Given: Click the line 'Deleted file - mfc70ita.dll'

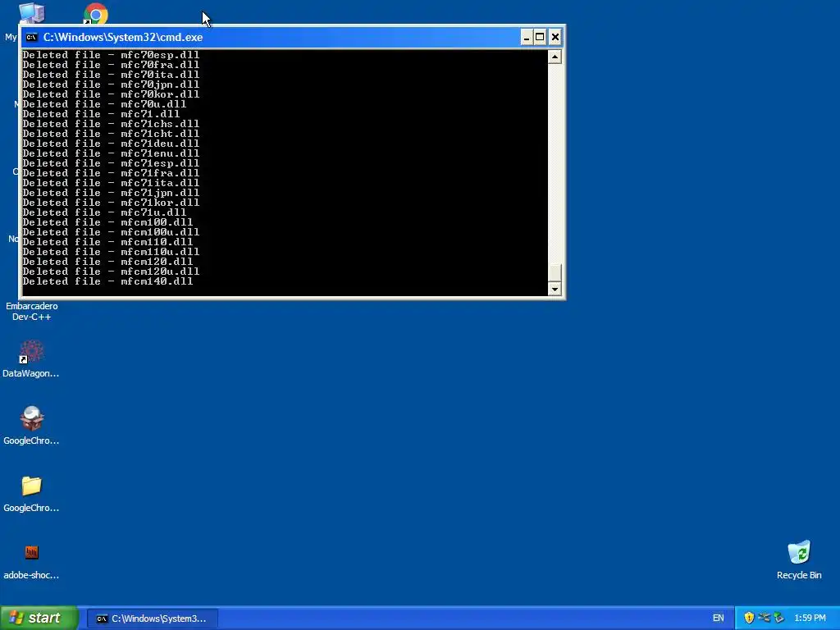Looking at the screenshot, I should [x=111, y=75].
